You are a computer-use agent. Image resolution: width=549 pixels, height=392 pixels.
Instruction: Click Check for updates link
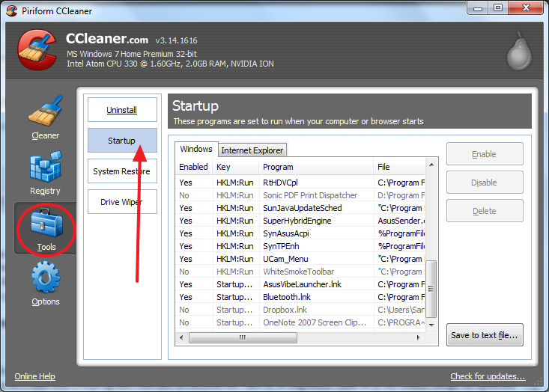click(488, 376)
